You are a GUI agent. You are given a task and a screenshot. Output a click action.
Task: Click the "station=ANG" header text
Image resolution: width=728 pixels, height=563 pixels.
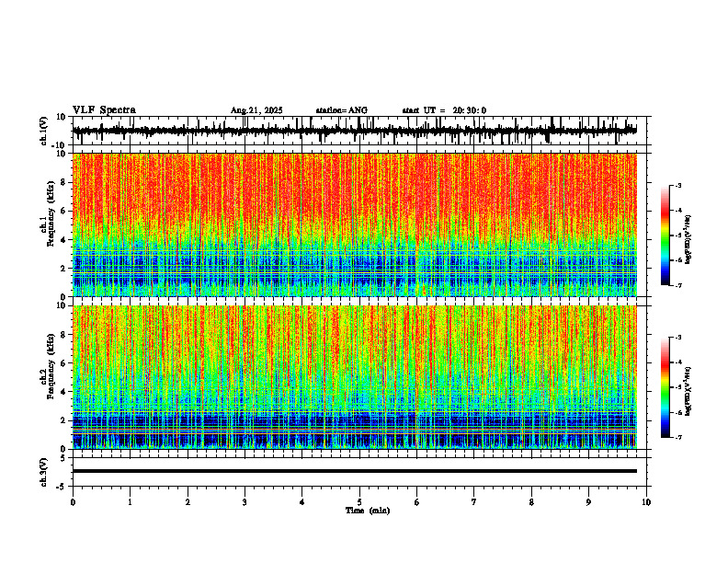[341, 110]
